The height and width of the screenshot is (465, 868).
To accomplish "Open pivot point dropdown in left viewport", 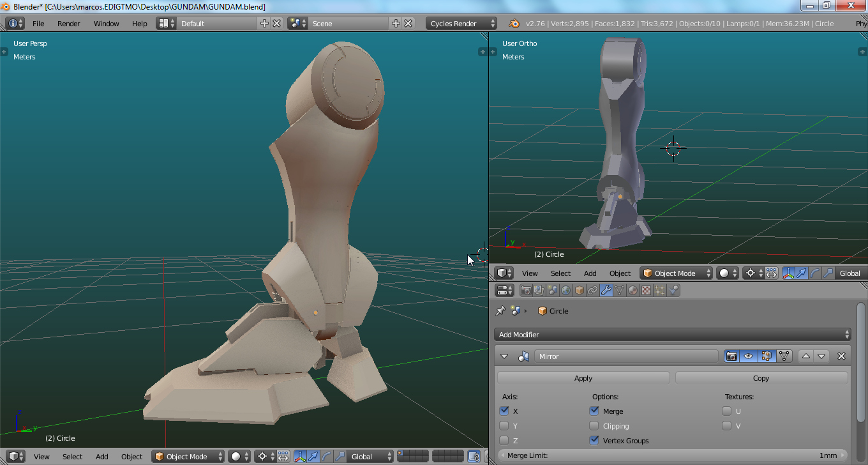I will pos(264,457).
